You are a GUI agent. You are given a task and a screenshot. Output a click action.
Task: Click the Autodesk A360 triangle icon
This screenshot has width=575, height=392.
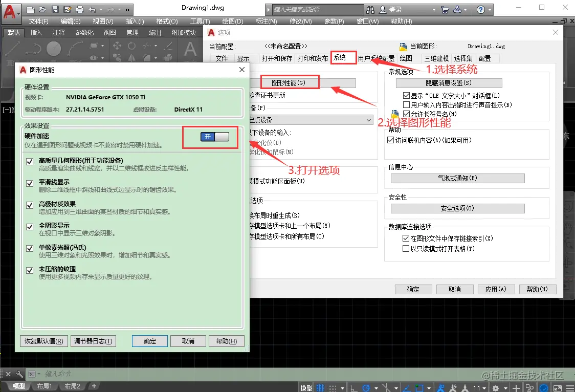point(457,10)
